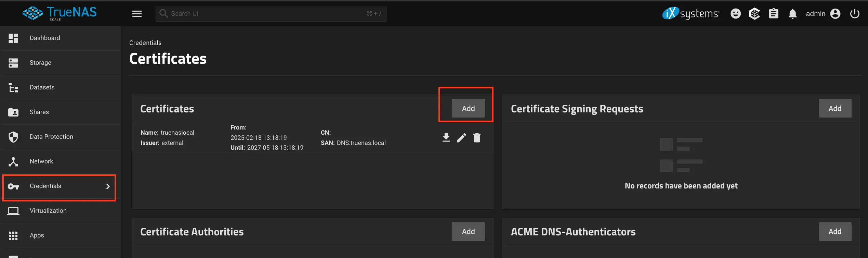Open Data Protection in the sidebar
This screenshot has height=258, width=868.
click(60, 137)
